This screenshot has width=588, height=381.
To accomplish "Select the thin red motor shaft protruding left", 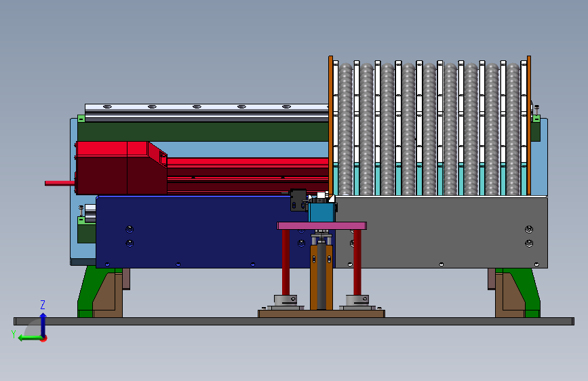I will pos(60,183).
